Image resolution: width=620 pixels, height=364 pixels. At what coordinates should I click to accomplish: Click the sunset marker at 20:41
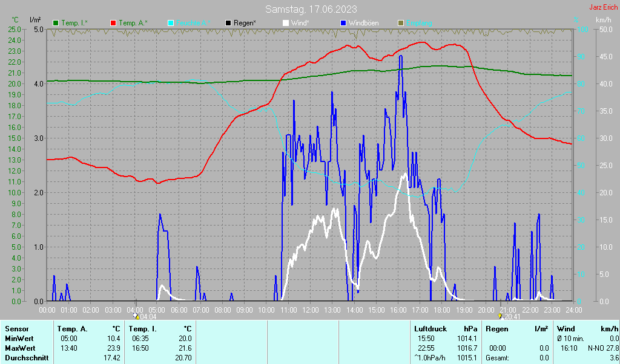click(500, 316)
